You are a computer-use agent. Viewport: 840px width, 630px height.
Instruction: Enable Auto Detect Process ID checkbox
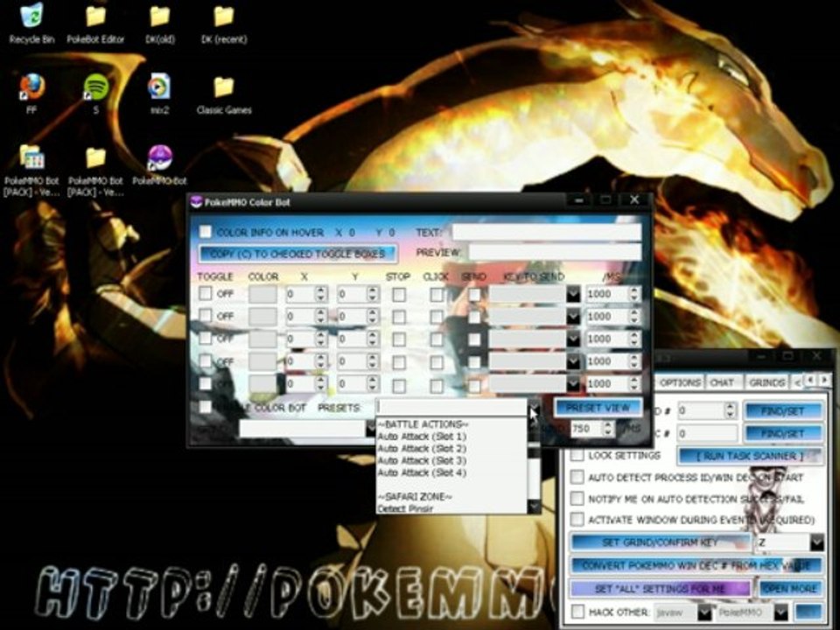(577, 477)
